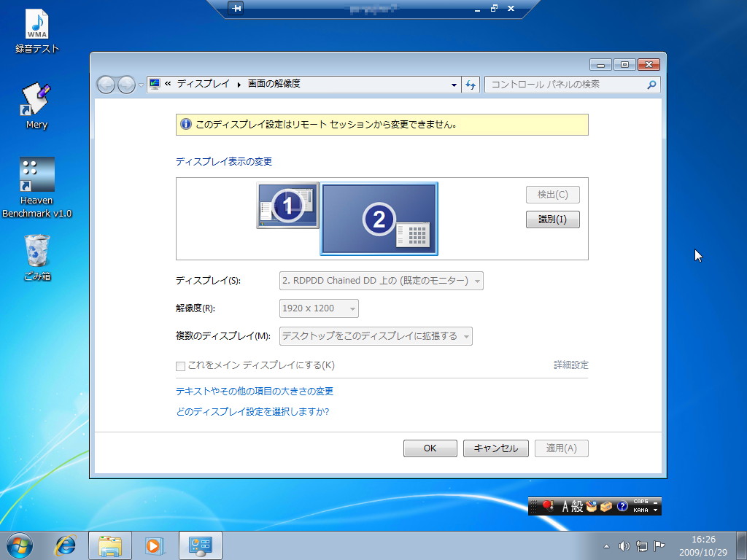Open the 解像度(R) 1920 x 1200 dropdown

(319, 308)
